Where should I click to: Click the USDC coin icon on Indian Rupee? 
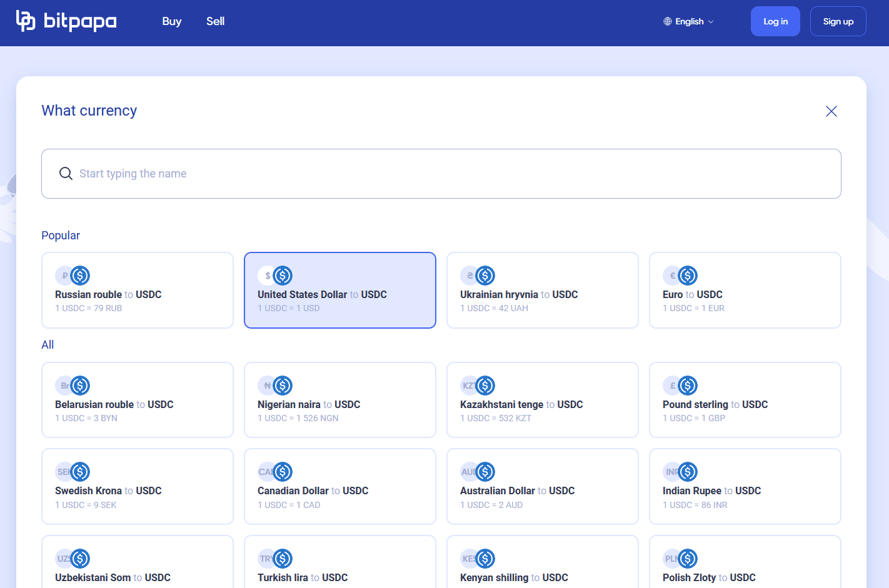pyautogui.click(x=688, y=472)
